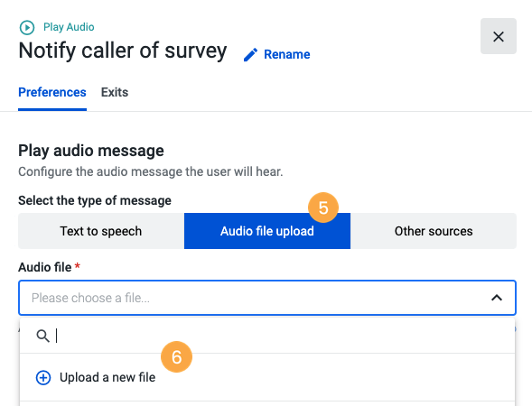This screenshot has width=532, height=406.
Task: Click the pencil icon beside Rename
Action: pyautogui.click(x=250, y=54)
